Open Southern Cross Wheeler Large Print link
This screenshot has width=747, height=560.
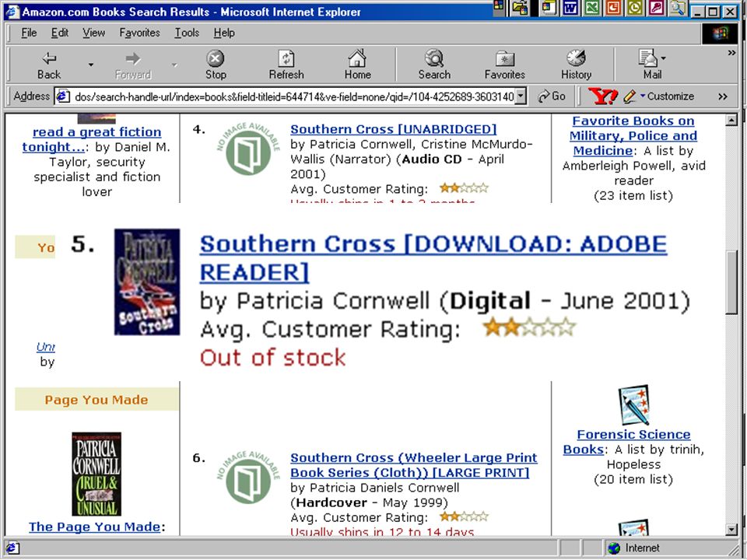[x=413, y=465]
